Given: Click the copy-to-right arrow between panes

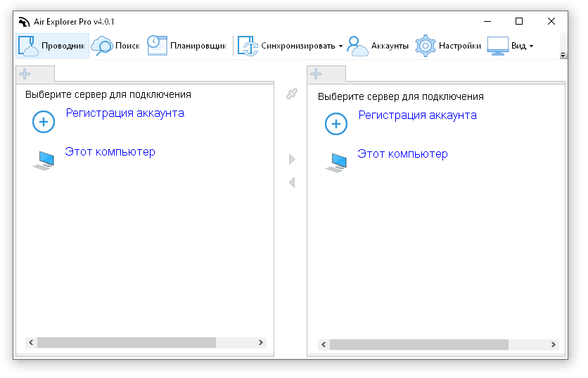Looking at the screenshot, I should 292,159.
